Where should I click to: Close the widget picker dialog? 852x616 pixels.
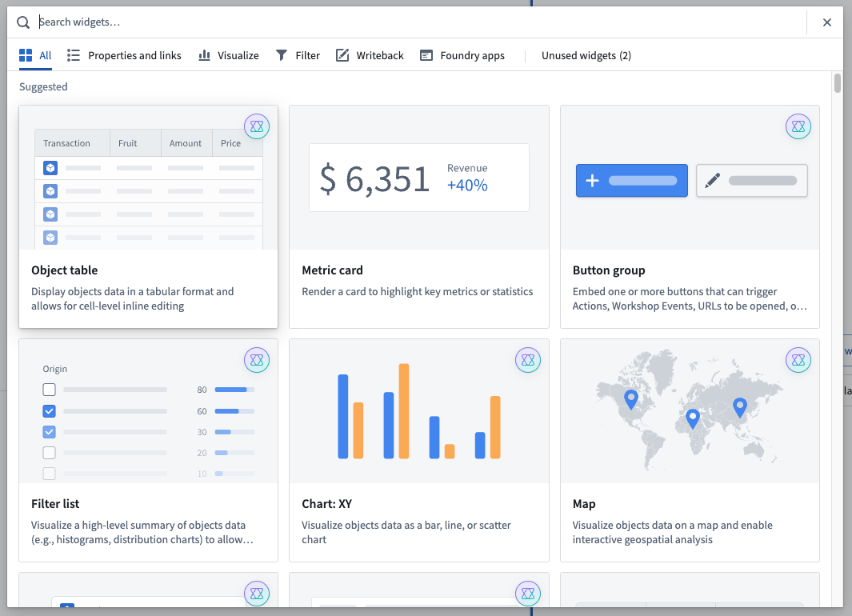tap(827, 22)
